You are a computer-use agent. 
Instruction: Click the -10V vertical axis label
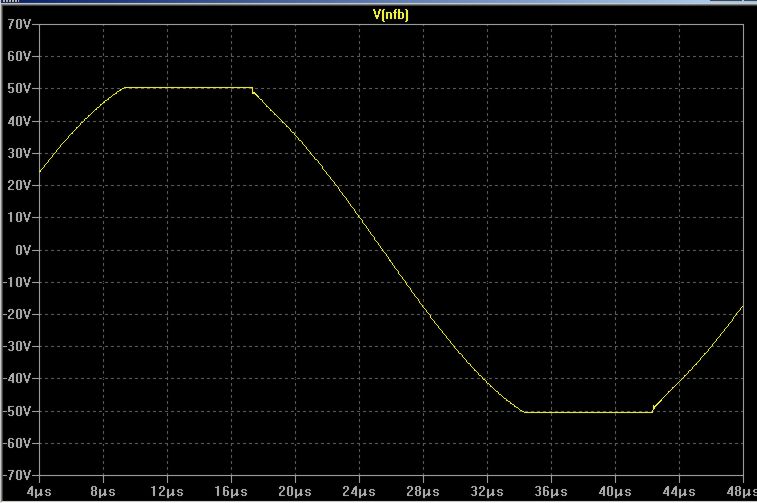click(17, 282)
